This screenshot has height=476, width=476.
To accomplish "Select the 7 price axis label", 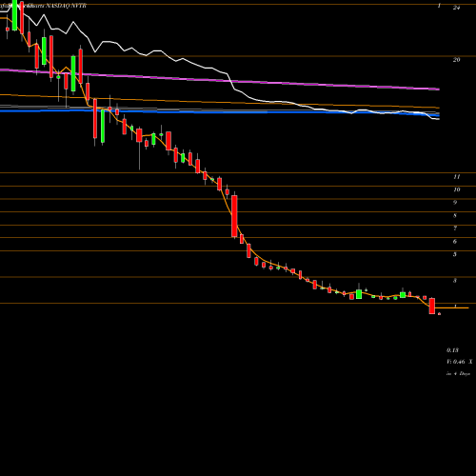I will tap(455, 228).
